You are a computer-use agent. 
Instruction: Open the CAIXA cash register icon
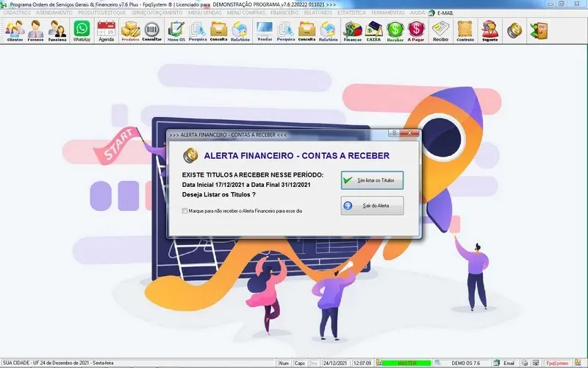coord(373,30)
